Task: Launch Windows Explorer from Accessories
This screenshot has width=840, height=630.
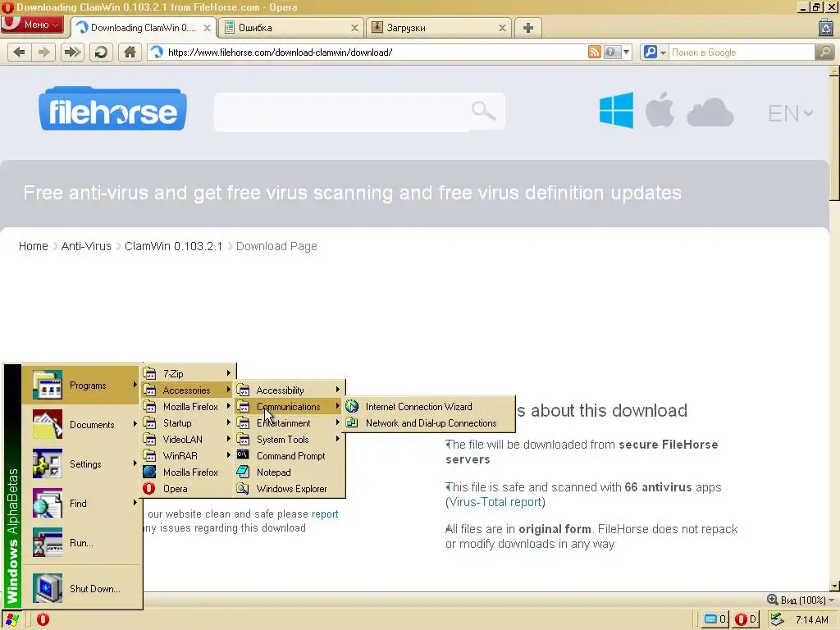Action: [x=290, y=489]
